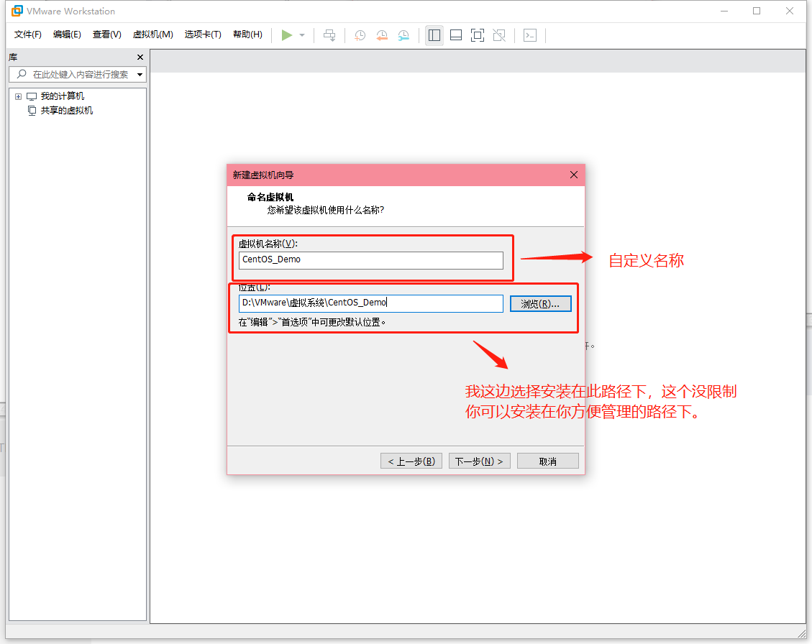Maximize the VMware Workstation window
The image size is (812, 644).
(757, 11)
